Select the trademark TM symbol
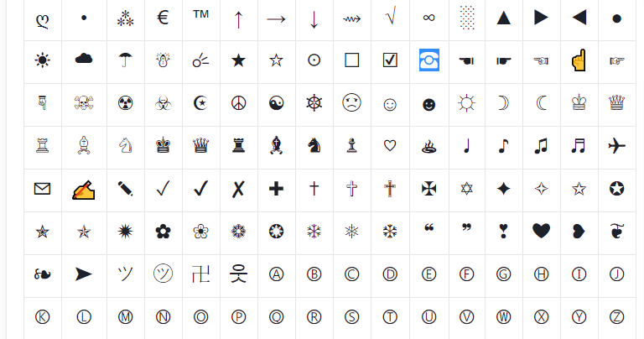This screenshot has height=339, width=644. click(x=200, y=16)
